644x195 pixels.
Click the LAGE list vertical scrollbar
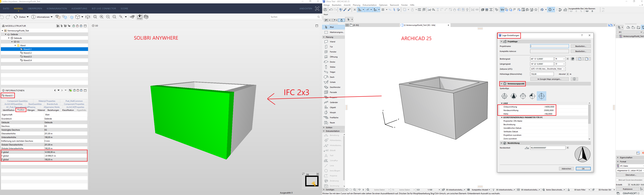(x=589, y=114)
